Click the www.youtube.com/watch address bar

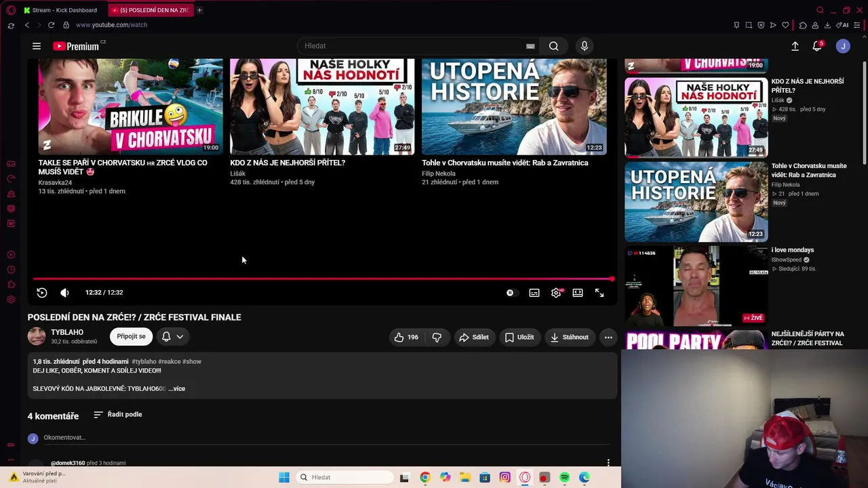111,25
